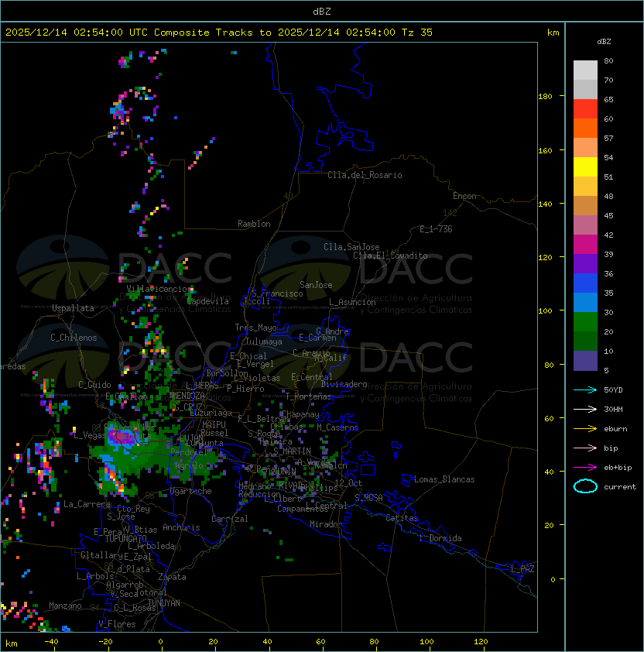
Task: Click the 'Zapata' map label
Action: coord(172,577)
